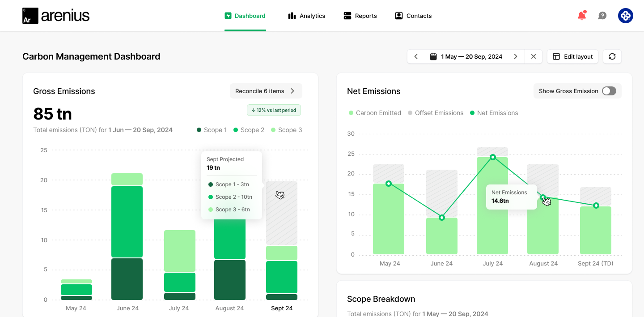Image resolution: width=644 pixels, height=317 pixels.
Task: Clear the date range with the X button
Action: (x=534, y=56)
